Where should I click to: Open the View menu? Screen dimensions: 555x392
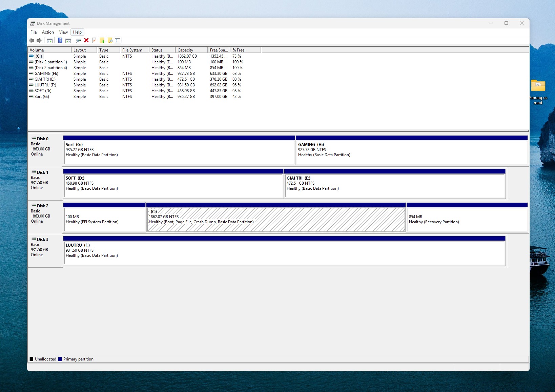click(63, 32)
